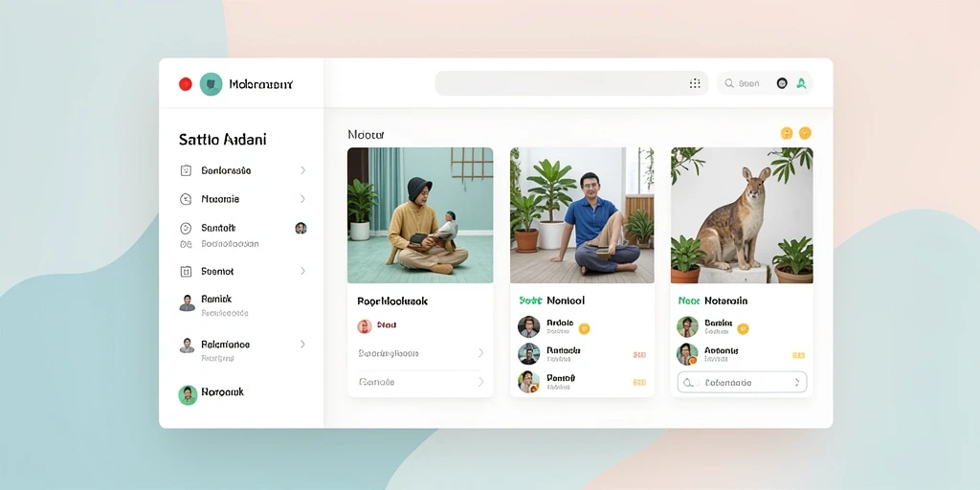Open the dotted grid icon in the wide bar
The image size is (980, 490).
point(695,83)
